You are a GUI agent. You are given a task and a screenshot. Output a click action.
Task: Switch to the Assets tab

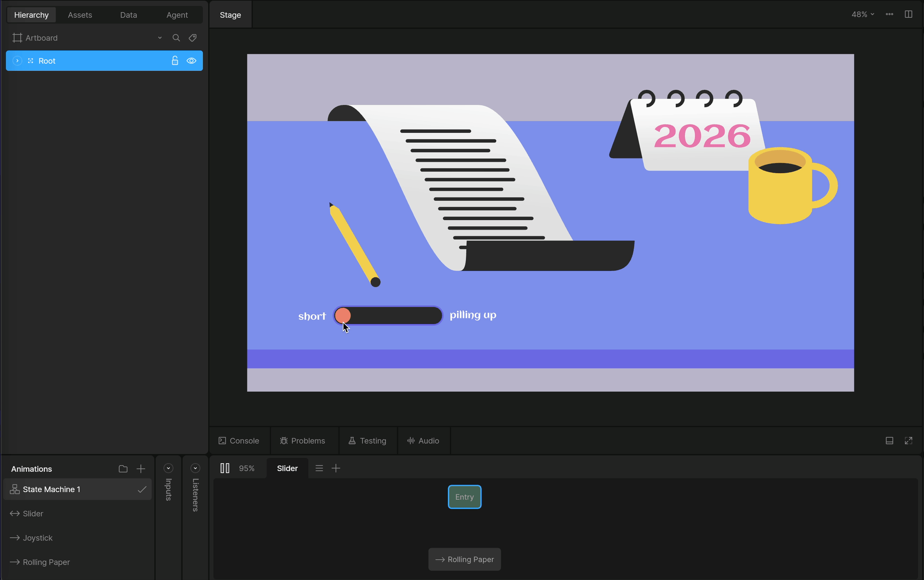(x=80, y=15)
